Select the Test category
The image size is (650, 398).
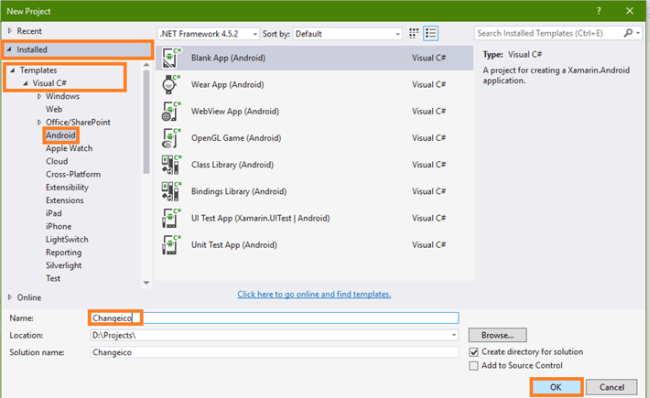[x=53, y=278]
